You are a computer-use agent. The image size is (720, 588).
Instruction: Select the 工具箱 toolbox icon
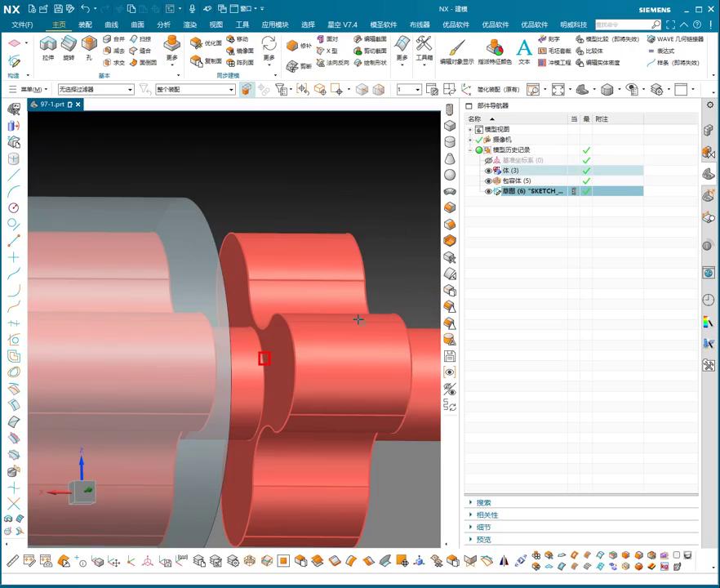(424, 45)
